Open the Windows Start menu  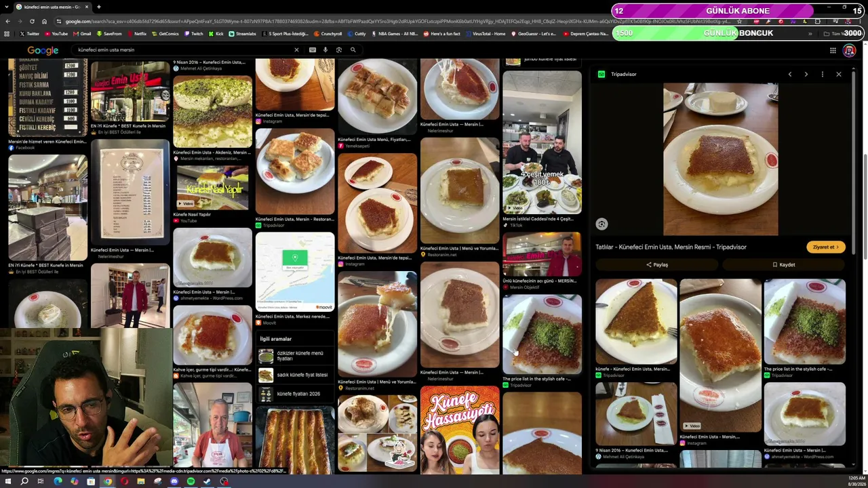tap(7, 481)
